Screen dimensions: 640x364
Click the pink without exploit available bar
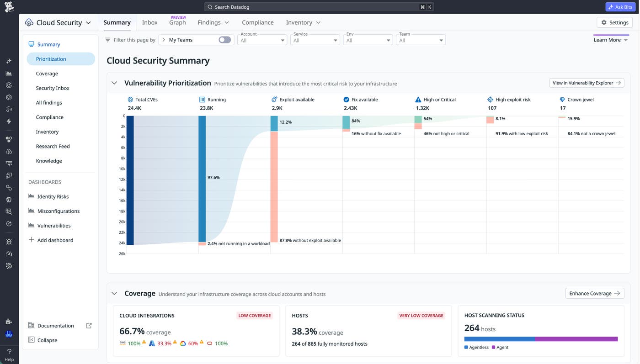tap(274, 187)
